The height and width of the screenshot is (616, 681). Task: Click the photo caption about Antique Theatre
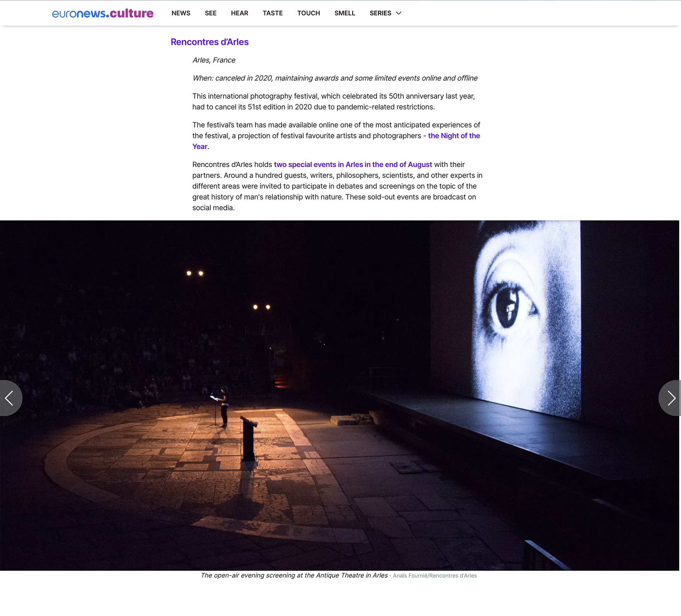tap(294, 576)
